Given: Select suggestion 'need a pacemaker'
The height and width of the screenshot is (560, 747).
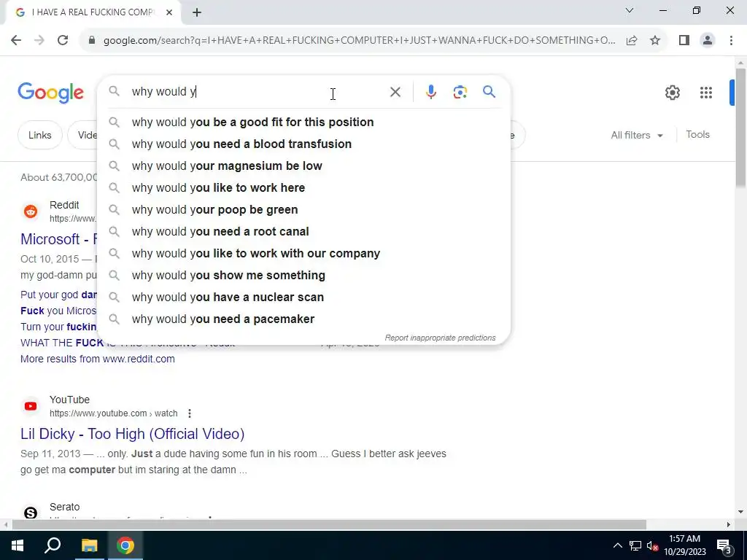Looking at the screenshot, I should 303,319.
